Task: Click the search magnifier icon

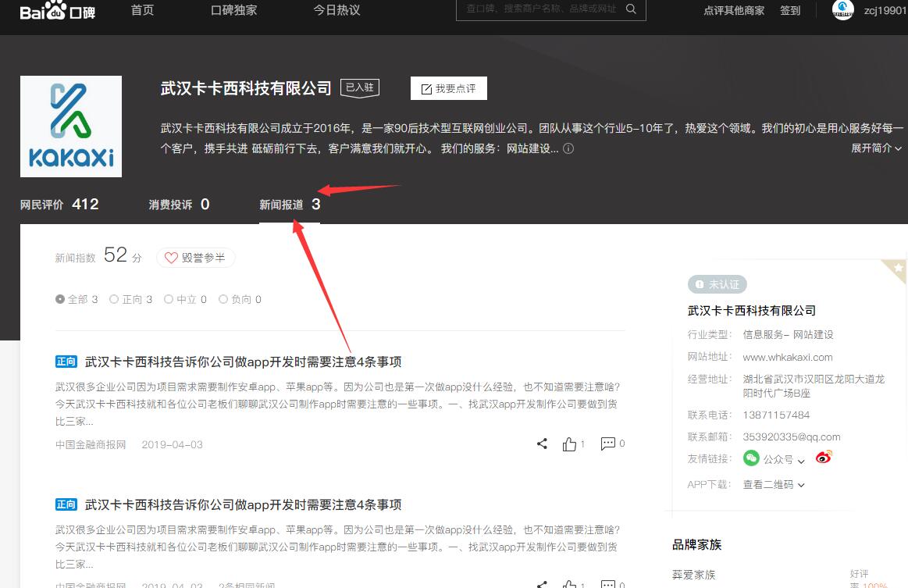Action: 631,9
